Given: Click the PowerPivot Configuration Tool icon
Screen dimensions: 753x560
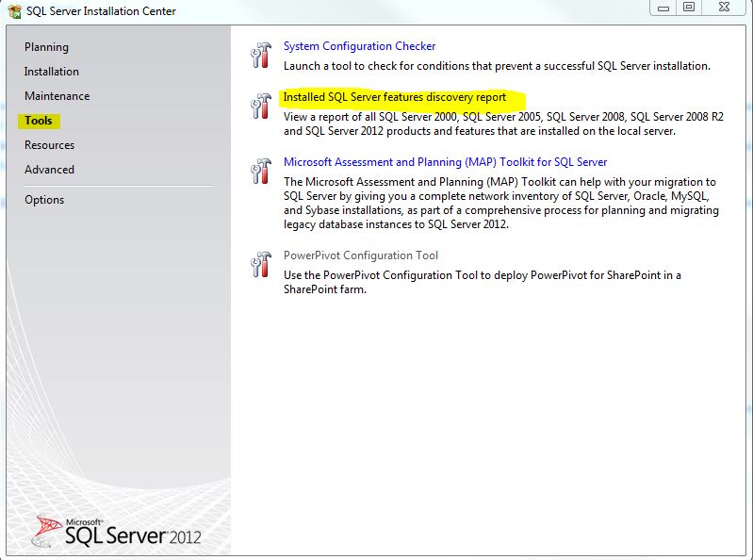Looking at the screenshot, I should (261, 264).
